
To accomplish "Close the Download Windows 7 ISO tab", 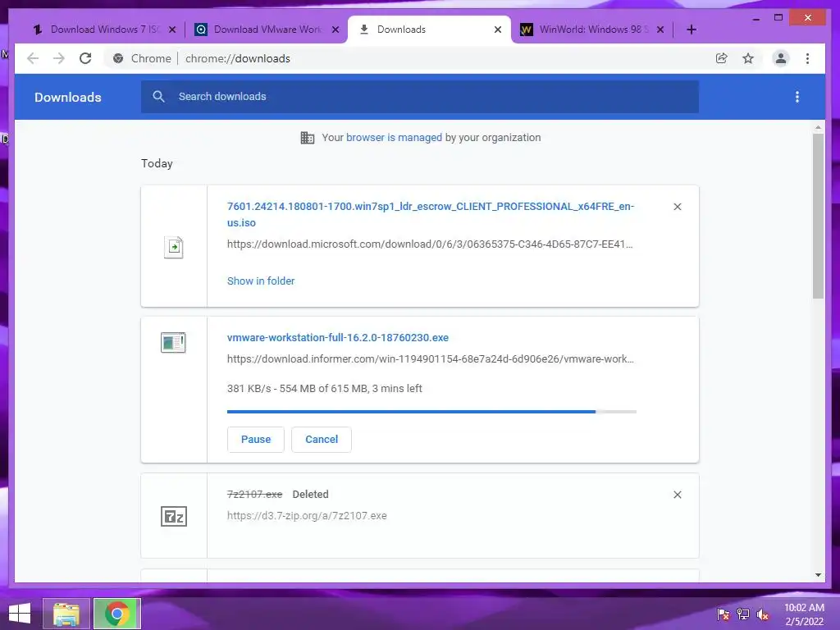I will click(x=172, y=30).
